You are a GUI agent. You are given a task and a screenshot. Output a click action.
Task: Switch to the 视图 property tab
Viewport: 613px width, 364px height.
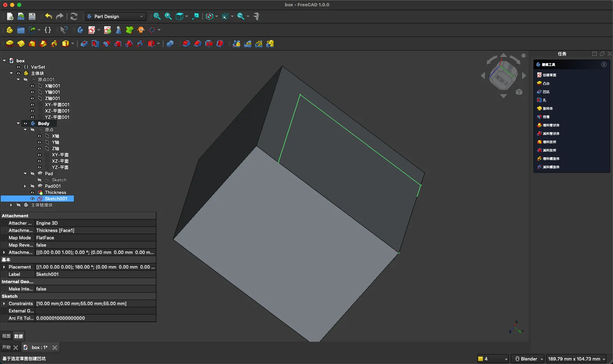click(x=6, y=336)
